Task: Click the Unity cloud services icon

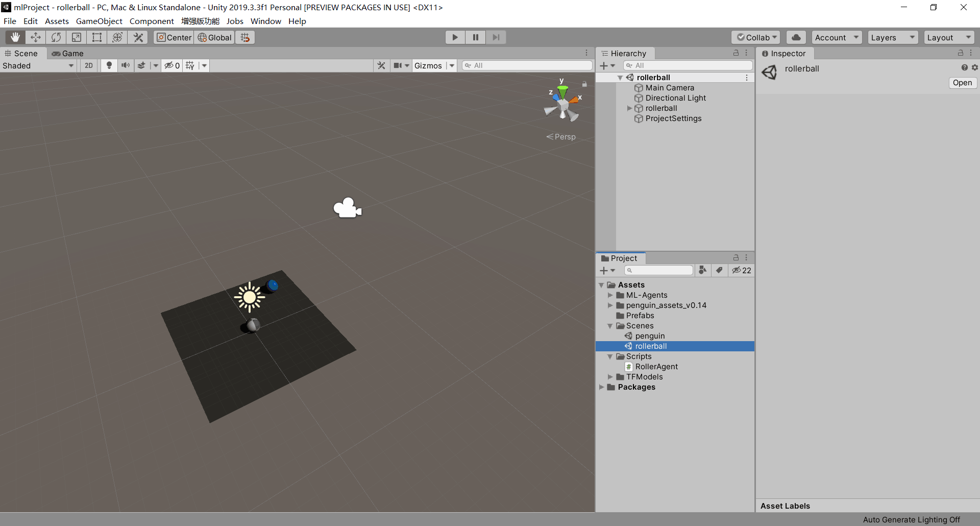Action: pos(796,37)
